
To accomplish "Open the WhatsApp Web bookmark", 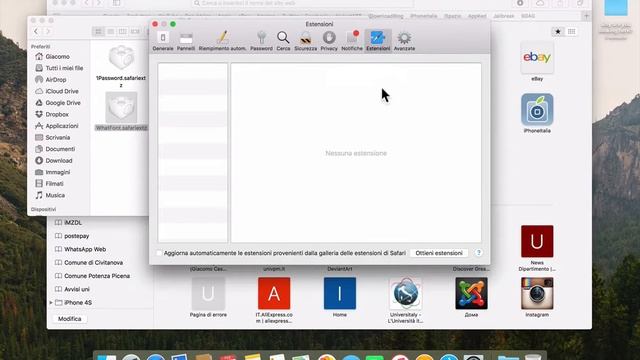I will pos(80,249).
